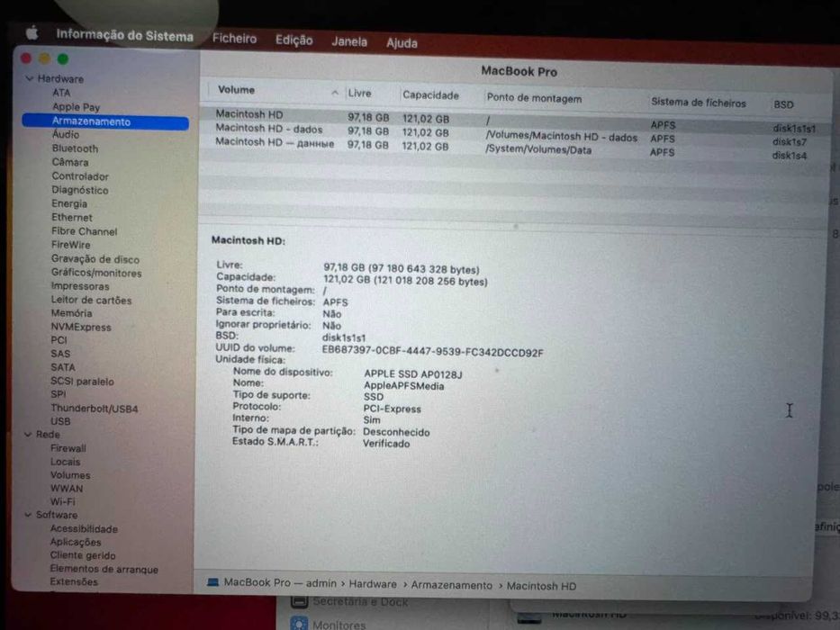Image resolution: width=840 pixels, height=630 pixels.
Task: Select Leitor de cartões in the sidebar
Action: pyautogui.click(x=91, y=300)
